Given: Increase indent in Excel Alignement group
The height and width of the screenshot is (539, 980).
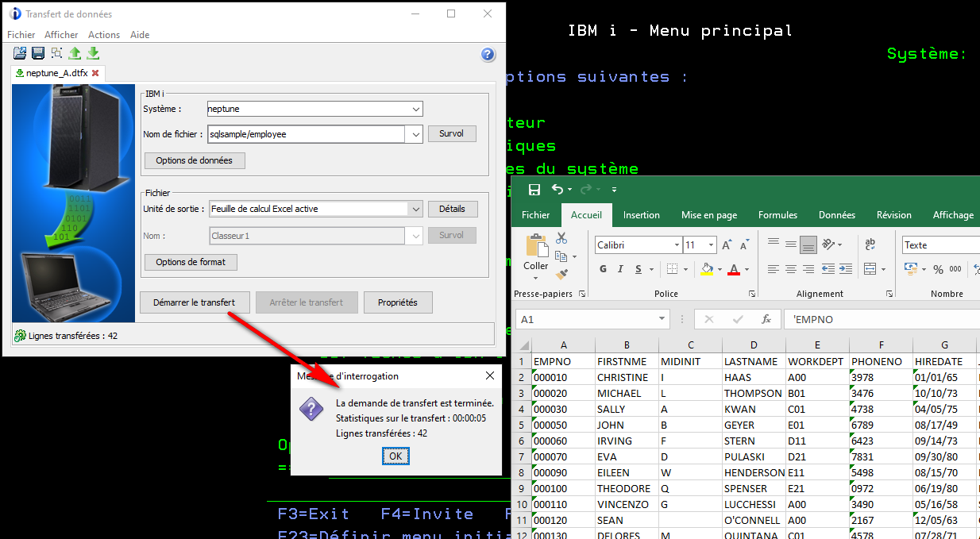Looking at the screenshot, I should pos(847,269).
